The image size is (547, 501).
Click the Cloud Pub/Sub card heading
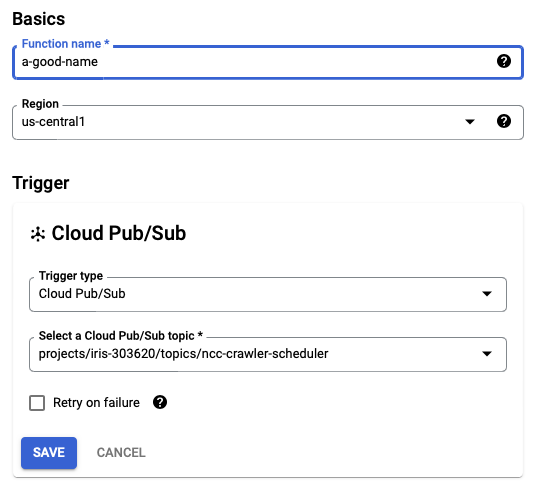[x=119, y=233]
